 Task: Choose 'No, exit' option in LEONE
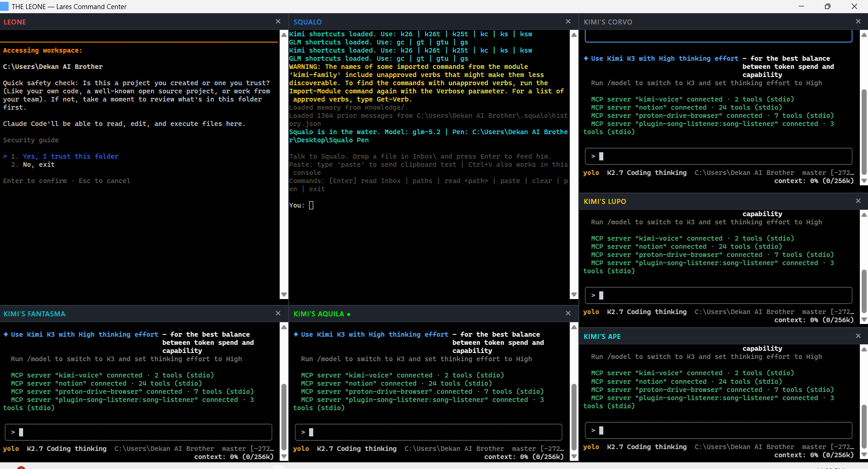pyautogui.click(x=39, y=164)
